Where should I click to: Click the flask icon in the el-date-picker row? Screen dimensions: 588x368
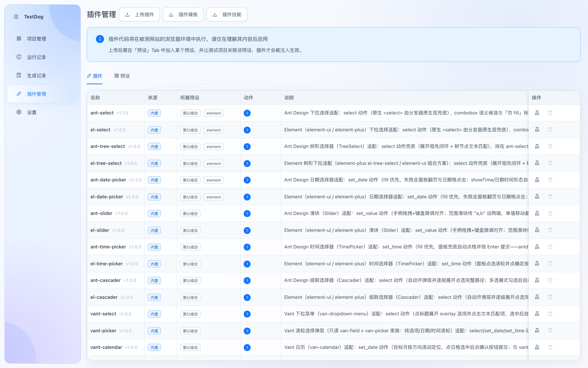[537, 196]
